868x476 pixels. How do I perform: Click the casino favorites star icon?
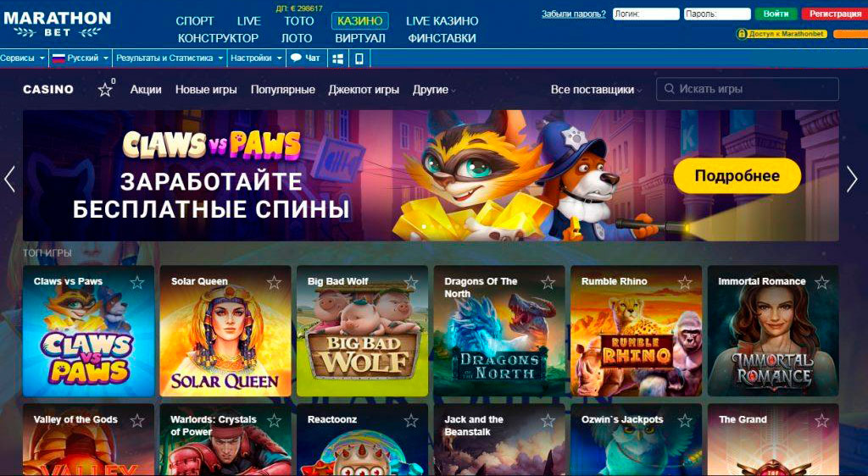105,90
